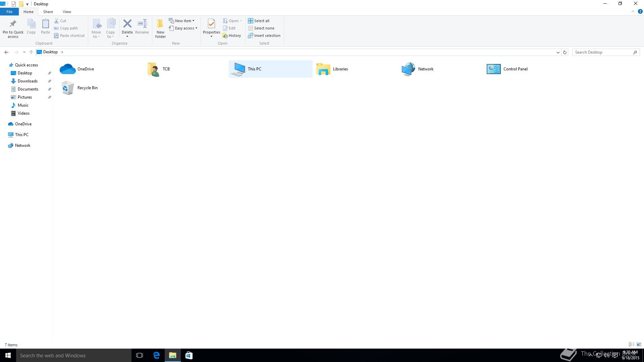644x362 pixels.
Task: Click the Help question mark icon
Action: click(640, 11)
